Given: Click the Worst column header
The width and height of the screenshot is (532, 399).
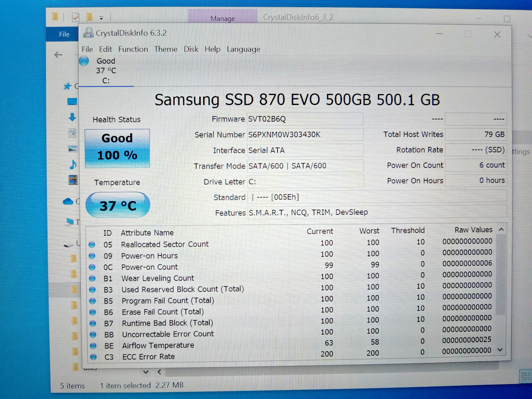Looking at the screenshot, I should (x=369, y=231).
